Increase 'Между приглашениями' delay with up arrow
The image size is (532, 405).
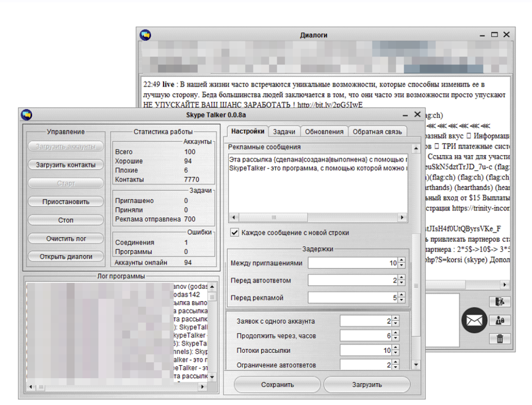[402, 260]
